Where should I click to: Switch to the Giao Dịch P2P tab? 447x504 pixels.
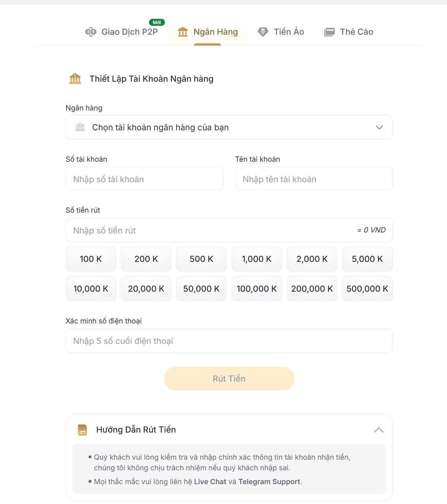[x=129, y=32]
